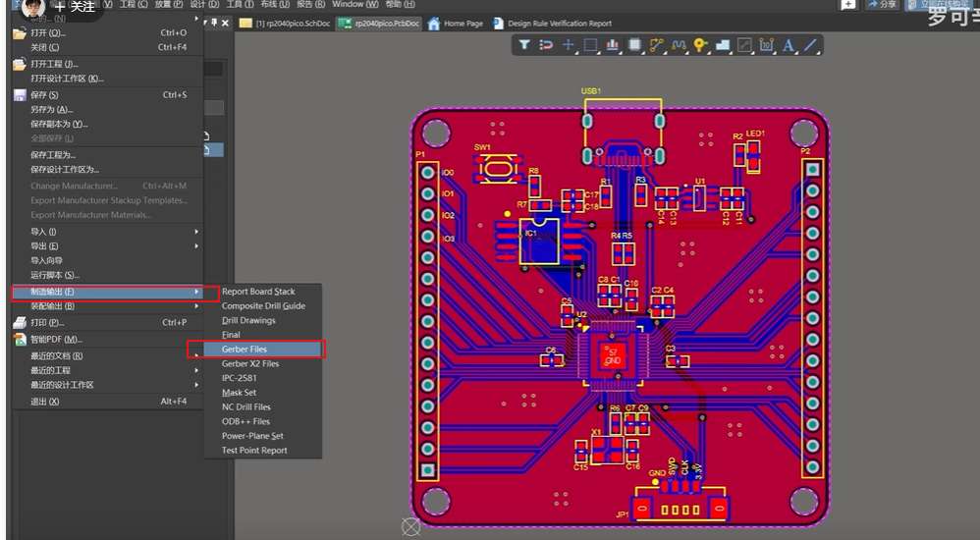The width and height of the screenshot is (980, 540).
Task: Open the Align objects bar-chart icon
Action: 612,45
